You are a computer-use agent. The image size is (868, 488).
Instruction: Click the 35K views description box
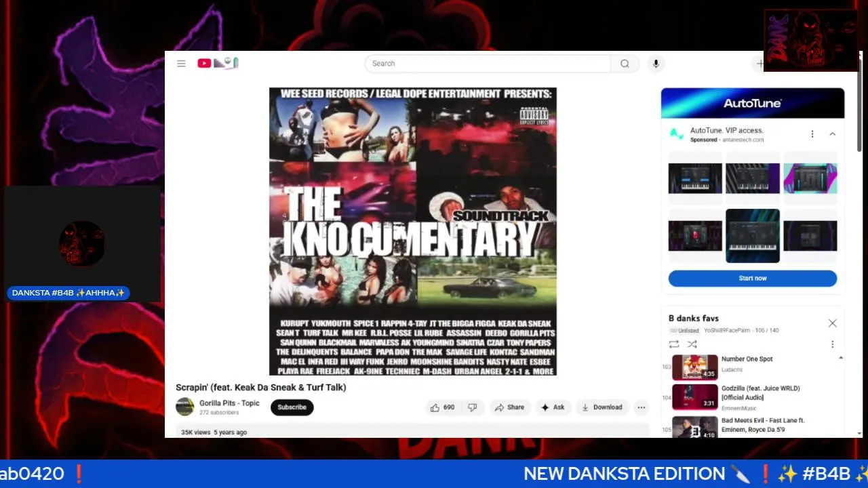pyautogui.click(x=413, y=431)
